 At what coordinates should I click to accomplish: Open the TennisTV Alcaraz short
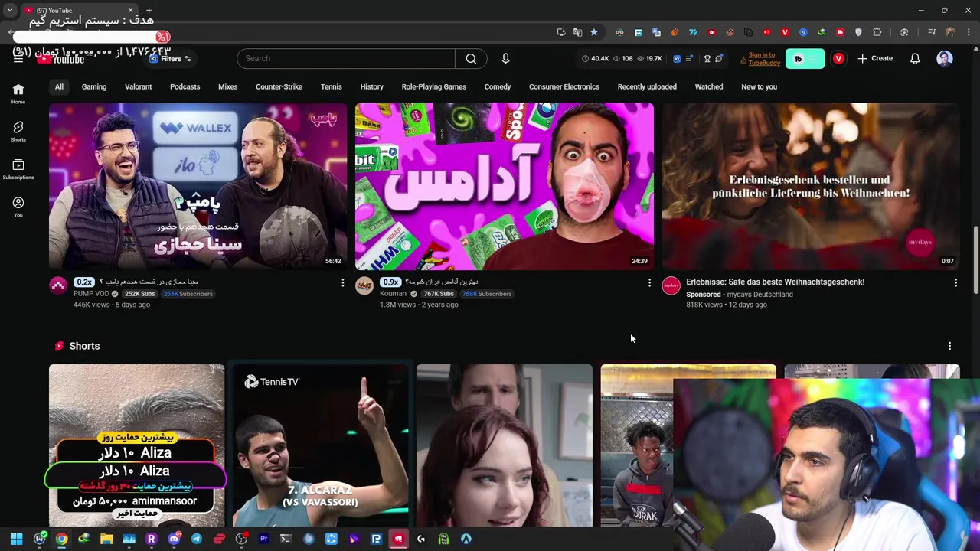(321, 445)
